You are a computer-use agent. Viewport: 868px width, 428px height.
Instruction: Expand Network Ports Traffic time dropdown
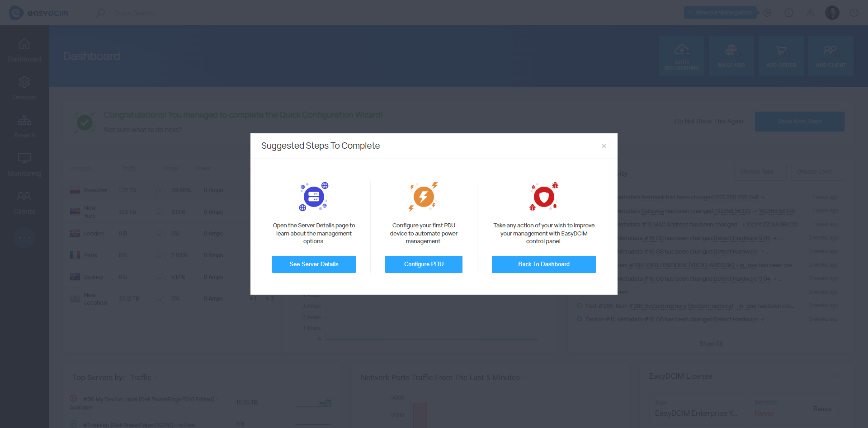525,377
